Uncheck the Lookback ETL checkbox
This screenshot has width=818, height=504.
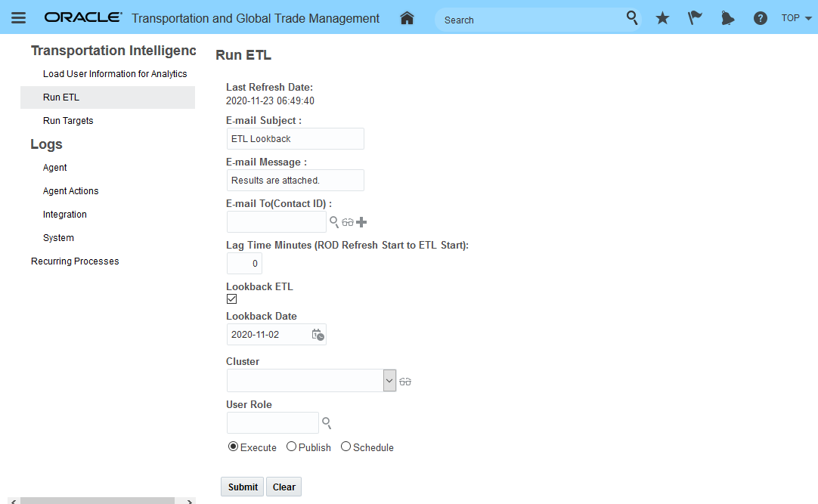231,298
